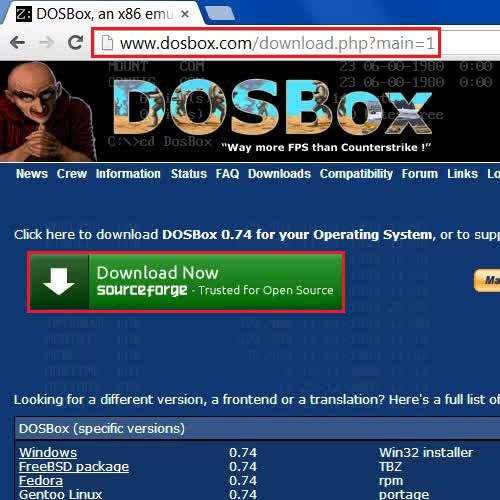Screen dimensions: 500x500
Task: Click the DOSBox banner logo
Action: pos(272,108)
